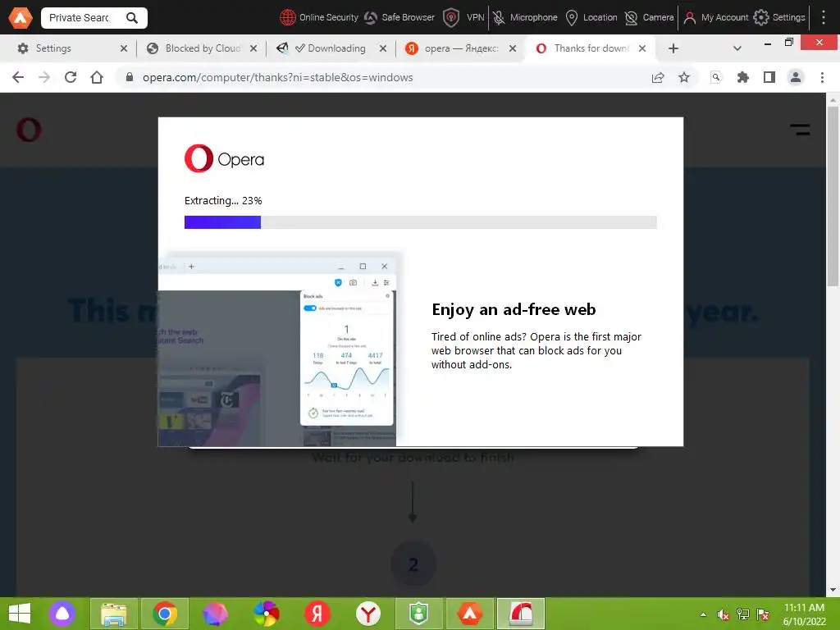Open green shield app on taskbar

418,614
